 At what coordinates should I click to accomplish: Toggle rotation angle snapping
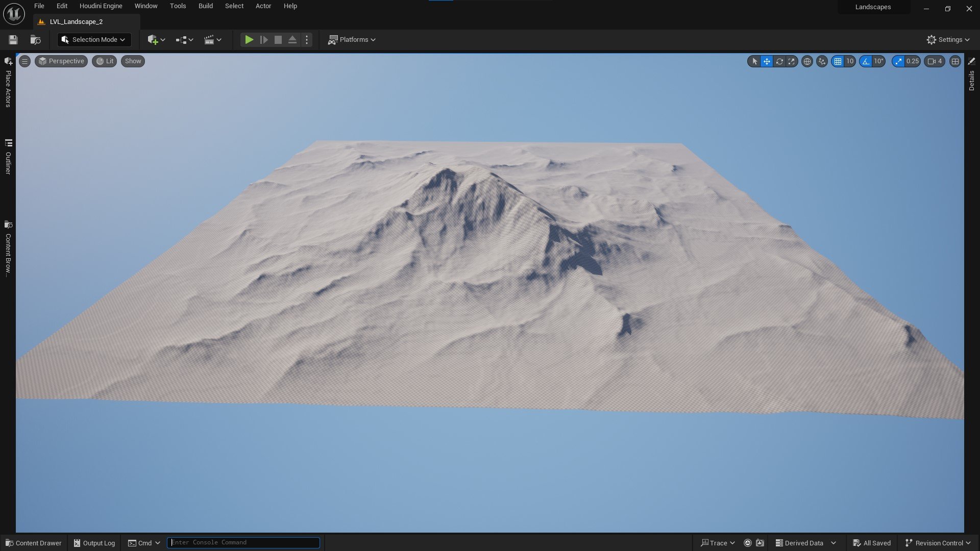coord(866,61)
